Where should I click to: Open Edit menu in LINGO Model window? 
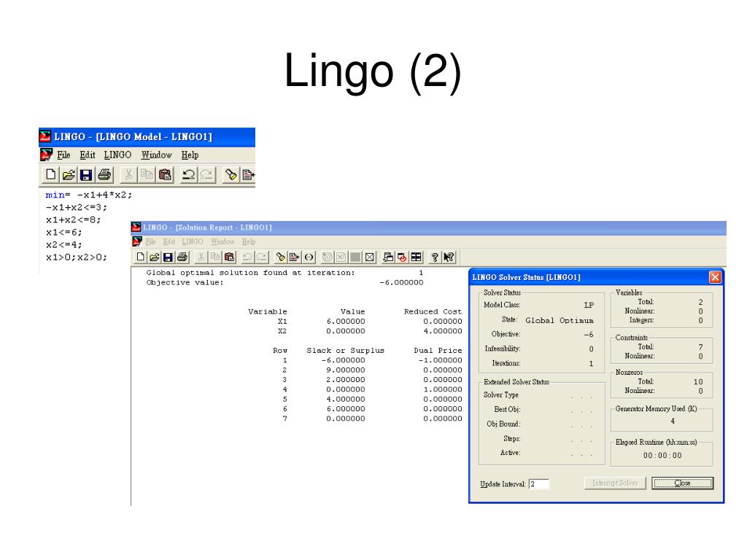88,155
